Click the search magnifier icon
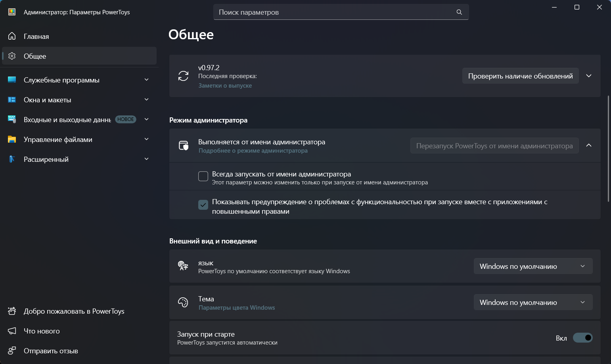 (459, 12)
